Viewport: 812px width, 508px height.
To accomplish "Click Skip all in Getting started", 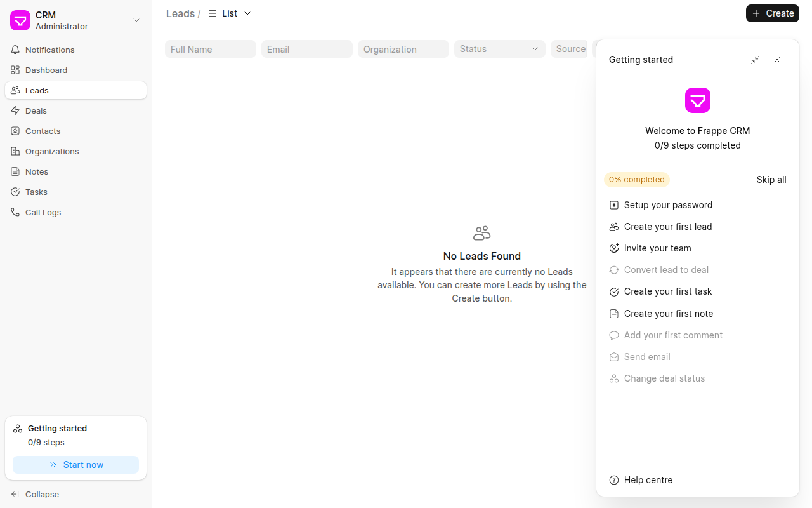I will [771, 180].
